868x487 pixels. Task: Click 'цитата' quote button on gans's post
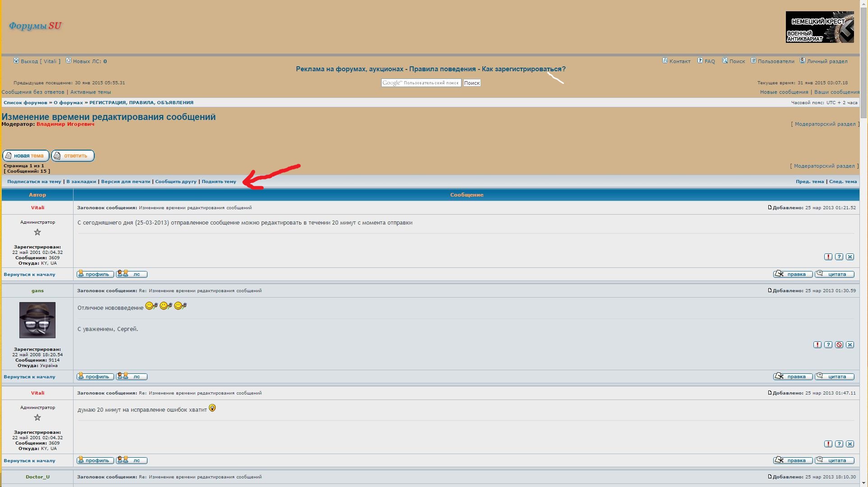pyautogui.click(x=834, y=377)
